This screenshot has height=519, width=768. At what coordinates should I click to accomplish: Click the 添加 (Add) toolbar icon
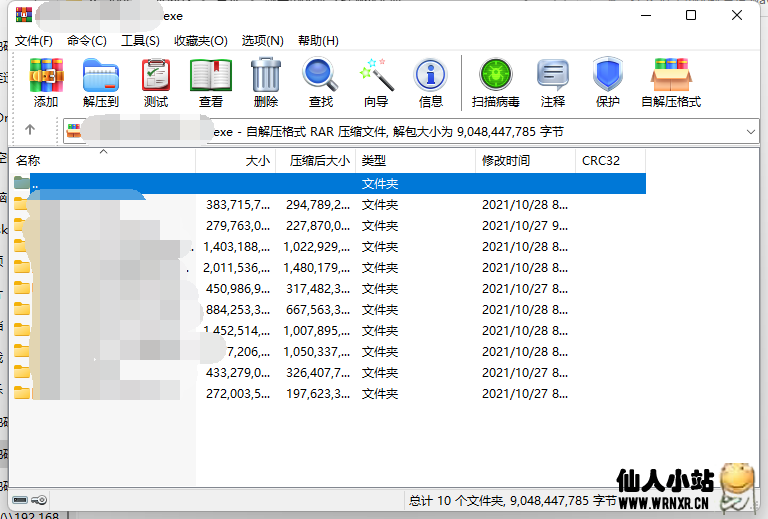[46, 82]
